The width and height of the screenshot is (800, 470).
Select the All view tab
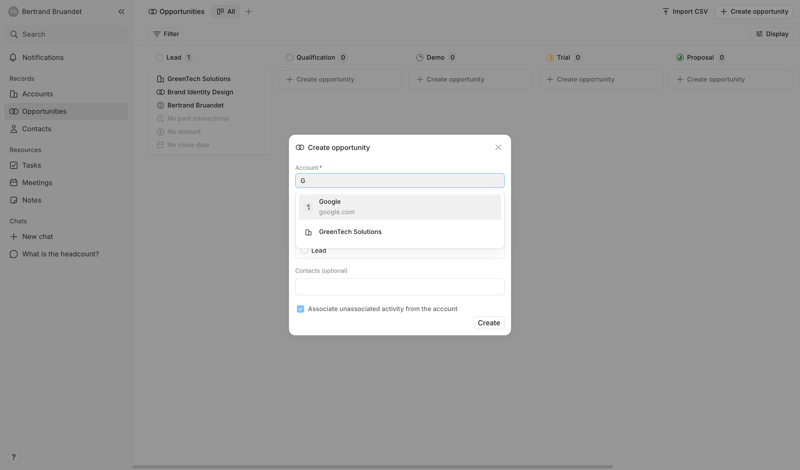(x=226, y=11)
